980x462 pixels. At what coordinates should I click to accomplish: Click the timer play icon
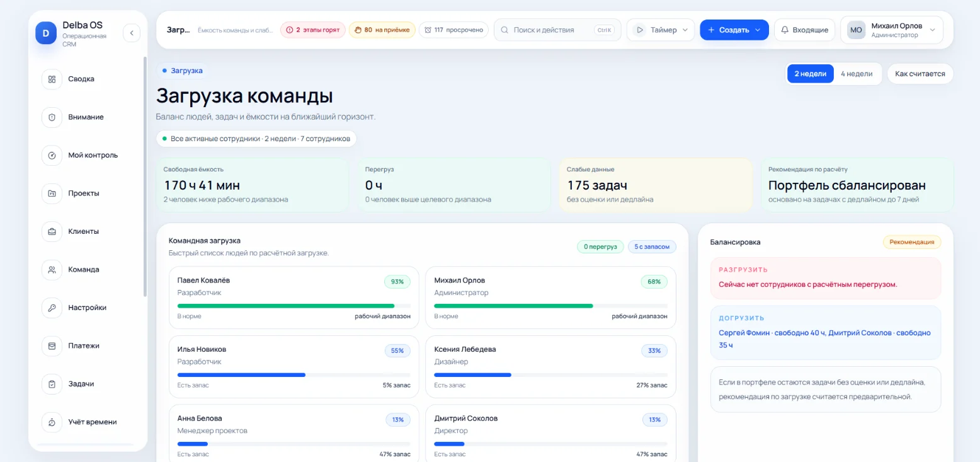click(x=640, y=30)
